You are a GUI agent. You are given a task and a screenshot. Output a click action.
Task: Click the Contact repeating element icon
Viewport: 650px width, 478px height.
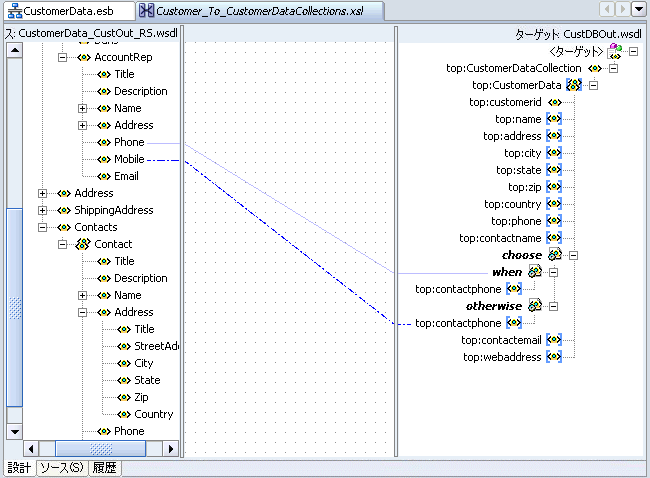82,244
